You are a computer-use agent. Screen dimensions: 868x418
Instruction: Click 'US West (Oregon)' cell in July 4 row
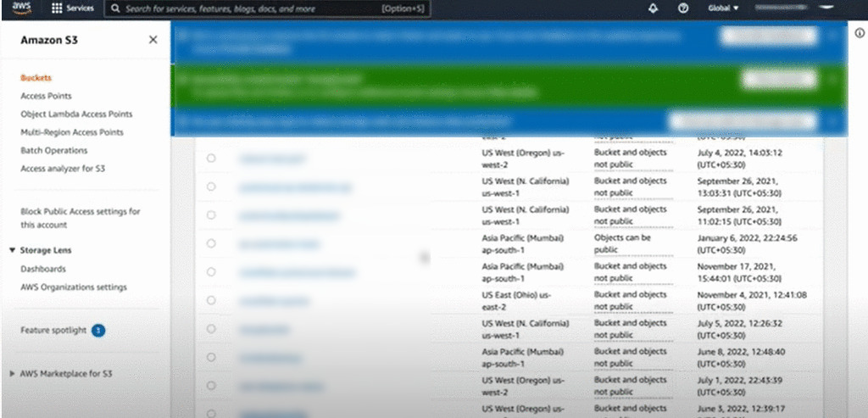523,159
